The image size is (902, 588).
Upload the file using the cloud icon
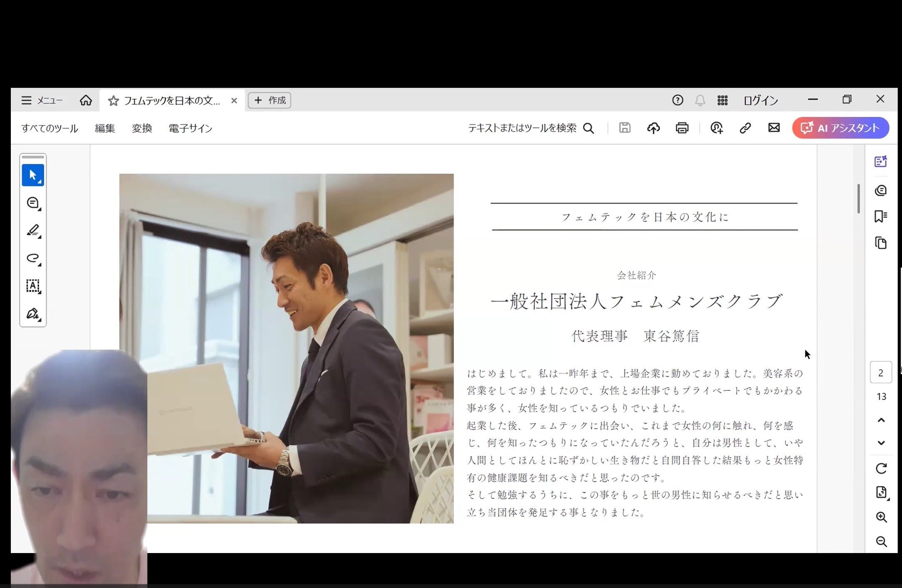[653, 128]
